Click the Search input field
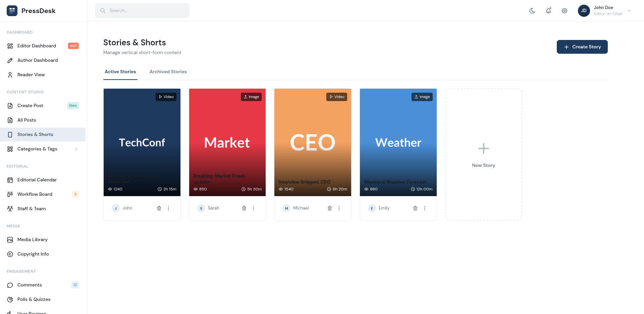The image size is (644, 314). tap(142, 11)
